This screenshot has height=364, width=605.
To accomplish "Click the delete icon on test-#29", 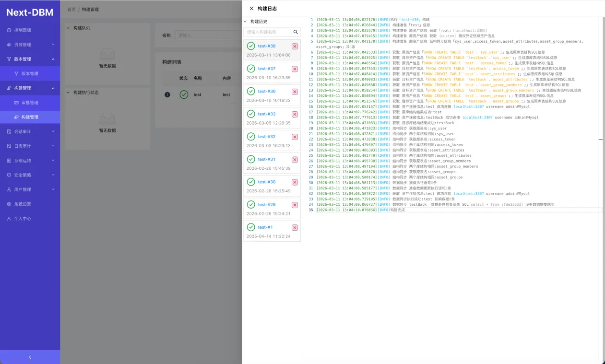I will coord(295,205).
